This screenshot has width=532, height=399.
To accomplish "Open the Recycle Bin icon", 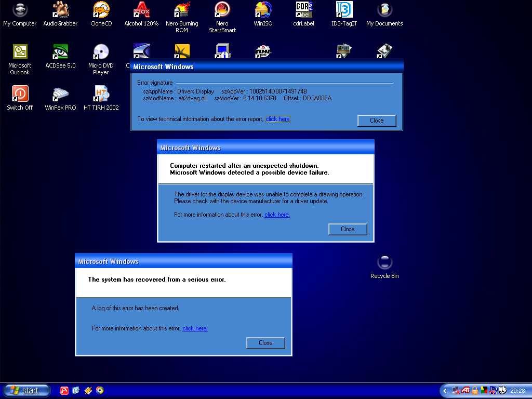I will click(x=384, y=262).
